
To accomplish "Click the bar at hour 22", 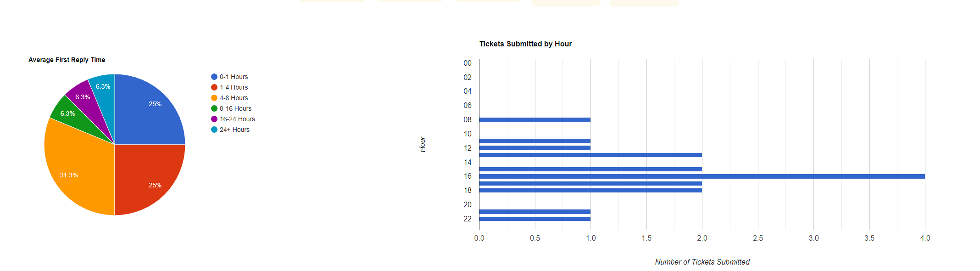I will click(535, 219).
